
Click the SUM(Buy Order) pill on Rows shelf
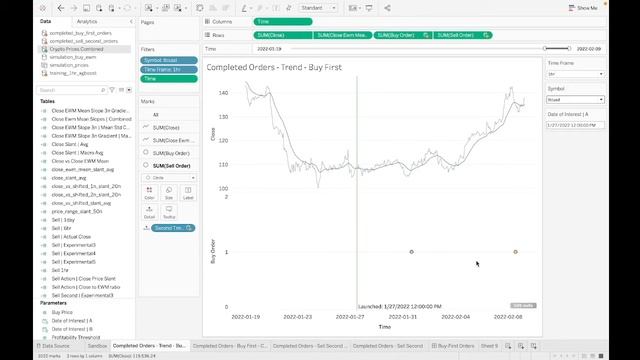[x=402, y=36]
